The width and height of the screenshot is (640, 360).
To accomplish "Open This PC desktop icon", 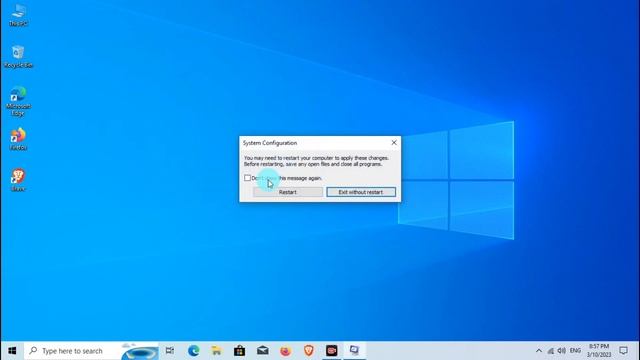I will pos(18,15).
